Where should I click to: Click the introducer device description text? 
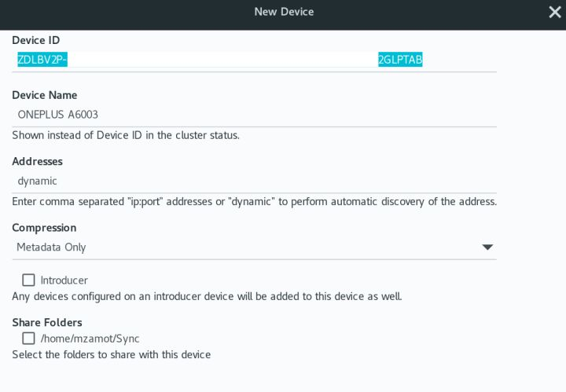coord(207,296)
